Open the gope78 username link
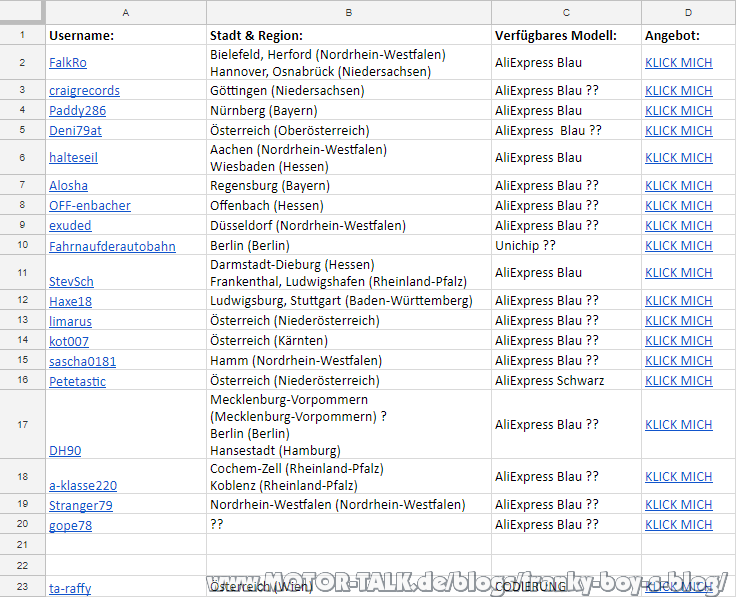 [x=70, y=526]
